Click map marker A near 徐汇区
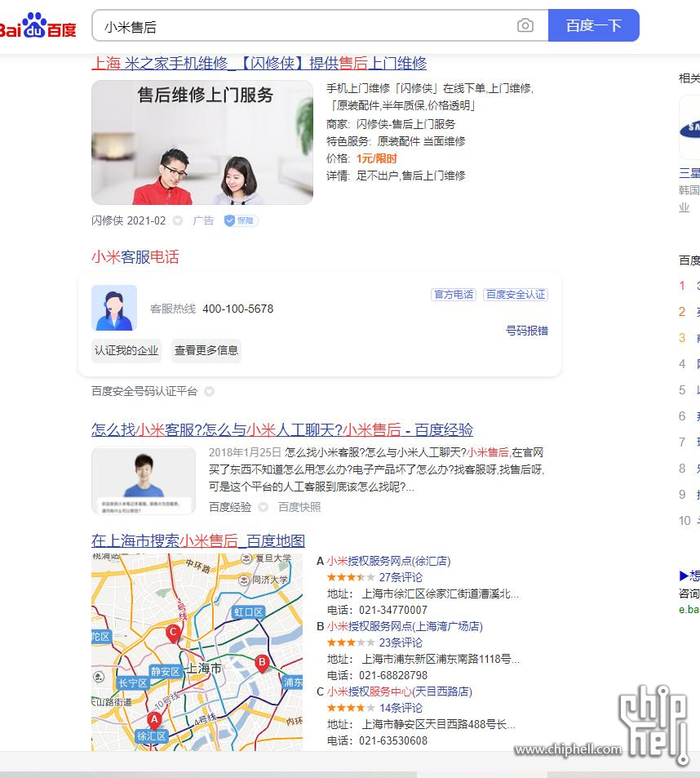This screenshot has height=778, width=700. [155, 720]
